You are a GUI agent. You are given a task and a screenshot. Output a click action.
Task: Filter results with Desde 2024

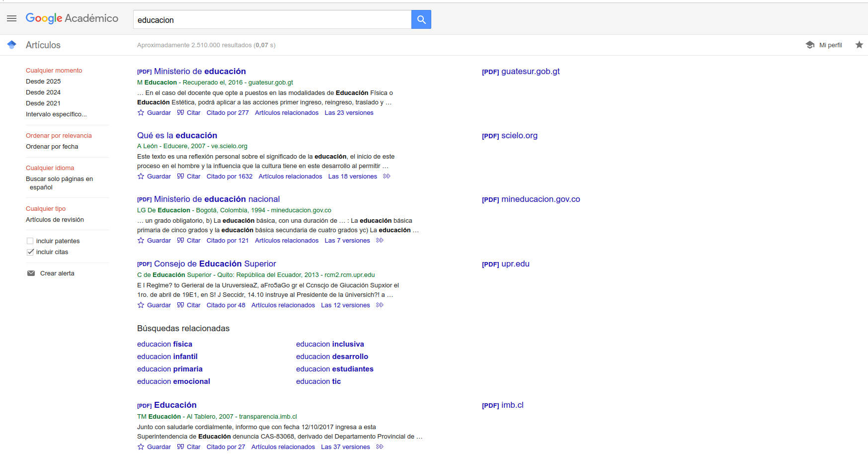click(x=43, y=92)
